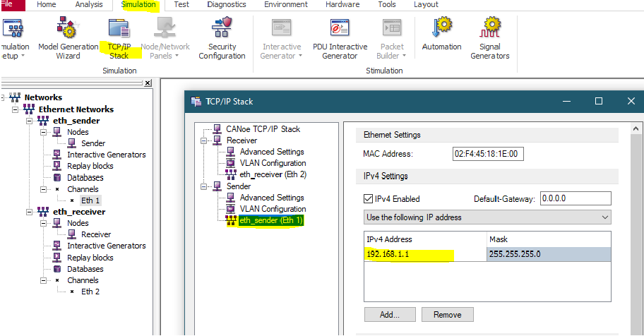Open VLAN Configuration under Sender
This screenshot has width=644, height=336.
[x=273, y=209]
